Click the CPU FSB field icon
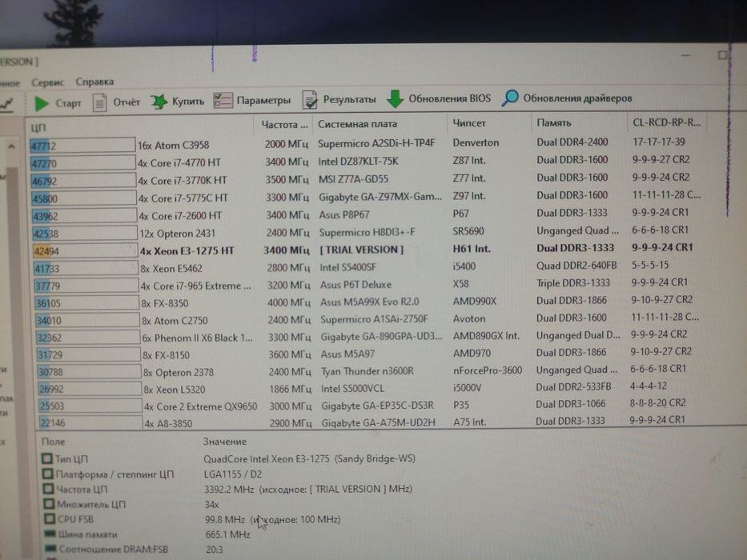The height and width of the screenshot is (560, 747). [x=50, y=519]
